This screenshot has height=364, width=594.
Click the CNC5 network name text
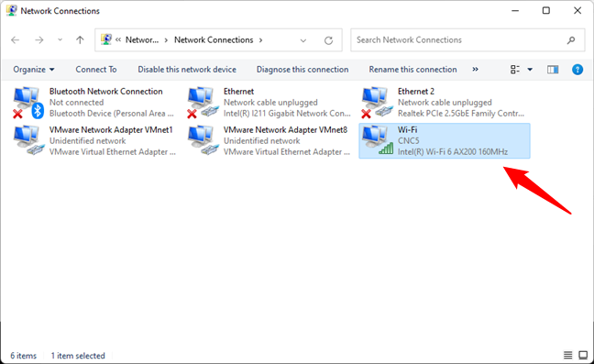click(409, 140)
